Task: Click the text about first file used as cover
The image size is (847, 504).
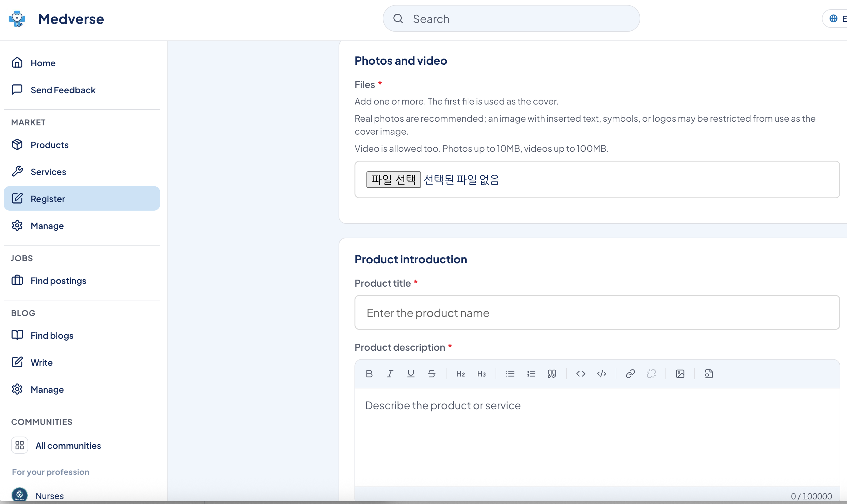Action: tap(456, 101)
